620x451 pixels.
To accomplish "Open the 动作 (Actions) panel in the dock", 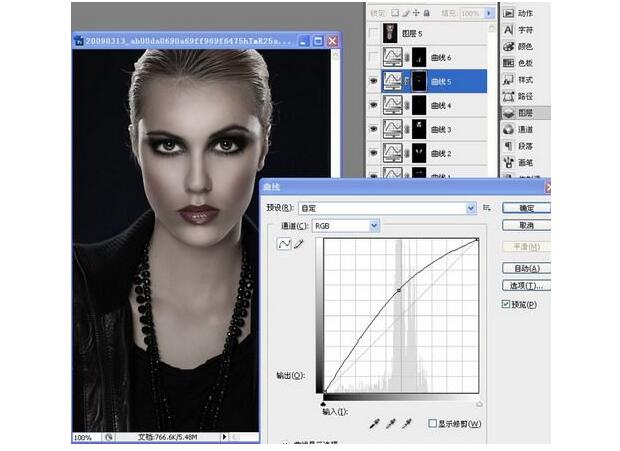I will pyautogui.click(x=519, y=13).
